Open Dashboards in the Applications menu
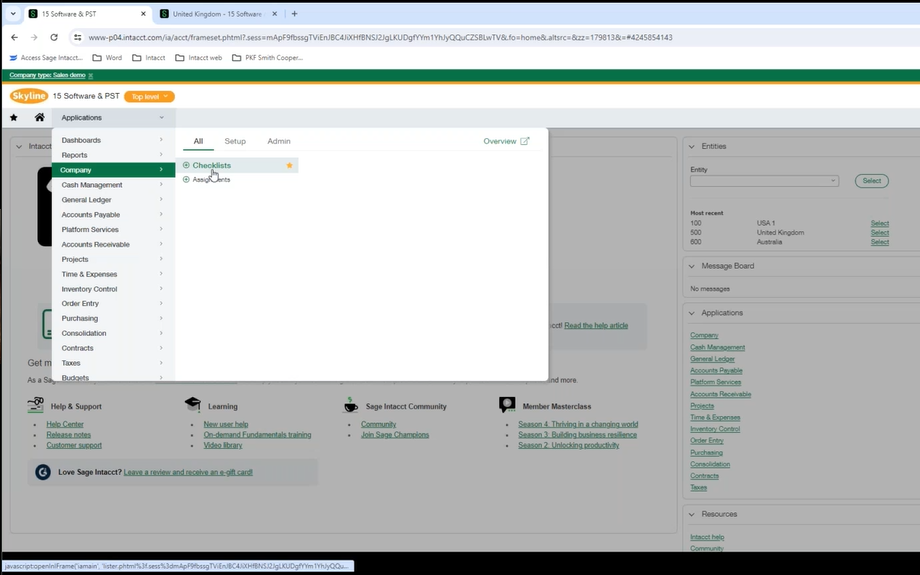 [113, 140]
